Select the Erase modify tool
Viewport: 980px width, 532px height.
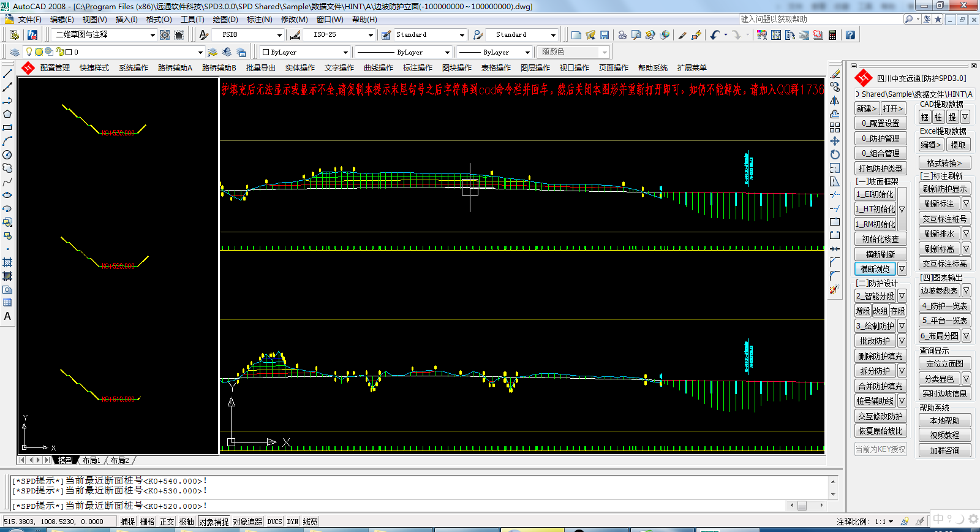835,74
